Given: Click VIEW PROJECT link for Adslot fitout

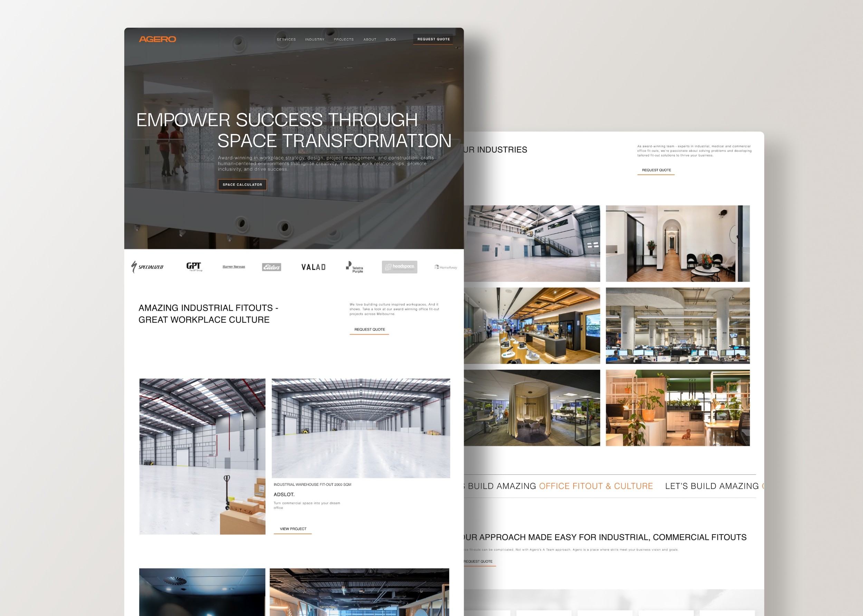Looking at the screenshot, I should click(292, 528).
